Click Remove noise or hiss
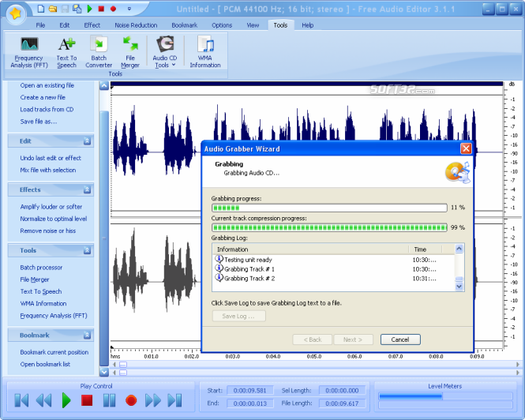The image size is (525, 420). coord(48,231)
